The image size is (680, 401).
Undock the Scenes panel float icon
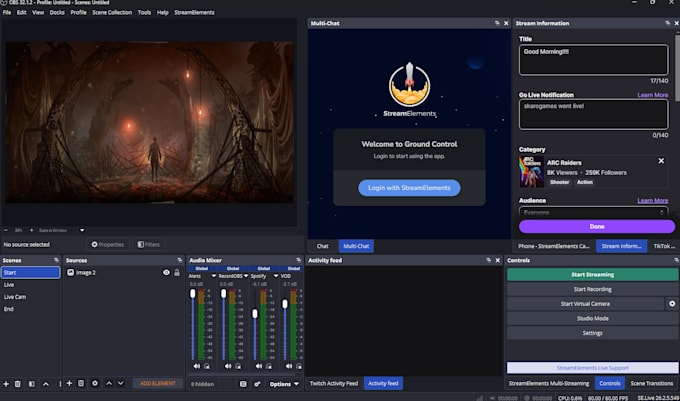[56, 260]
